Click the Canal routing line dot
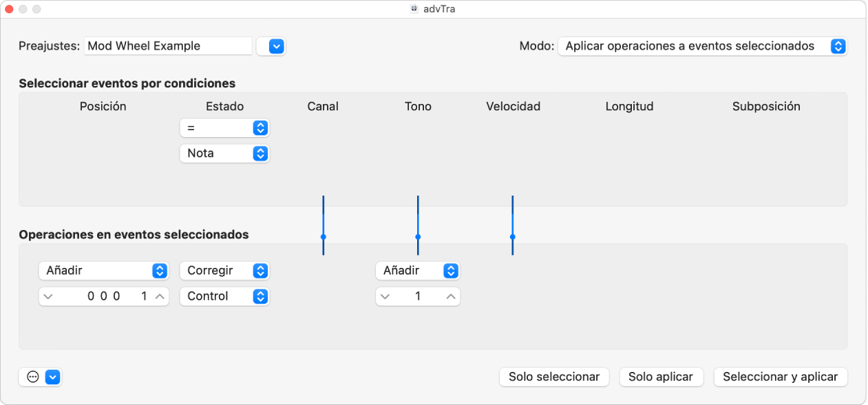Screen dimensions: 868x405 [323, 236]
